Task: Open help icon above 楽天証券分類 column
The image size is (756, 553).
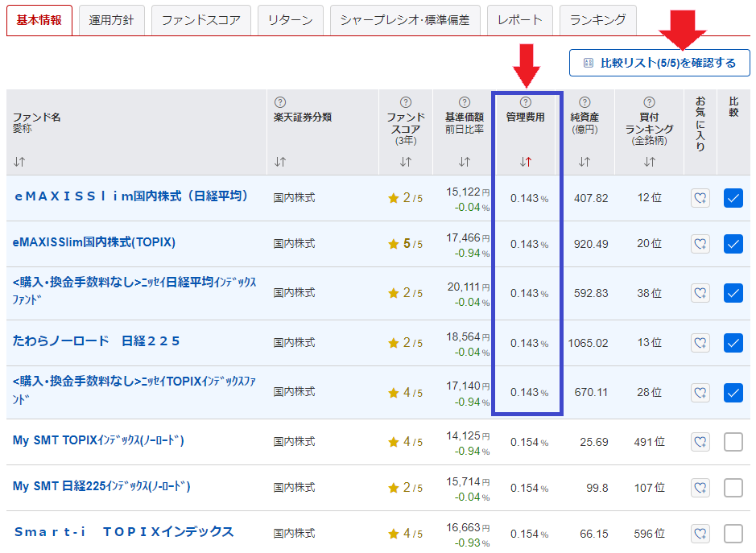Action: [279, 102]
